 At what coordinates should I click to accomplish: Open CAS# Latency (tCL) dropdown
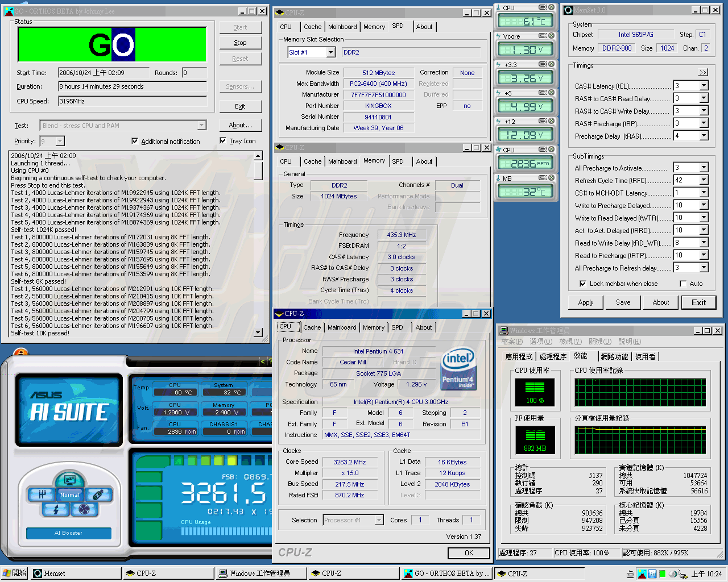(x=704, y=86)
